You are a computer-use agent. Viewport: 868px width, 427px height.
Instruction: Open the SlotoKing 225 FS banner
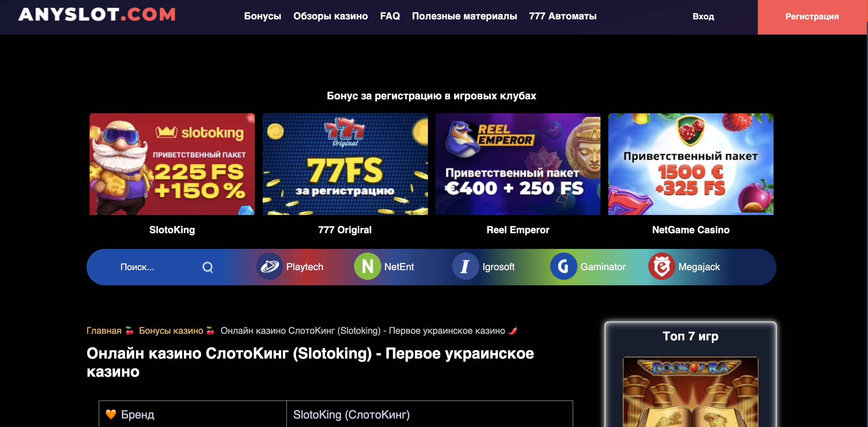[x=172, y=164]
